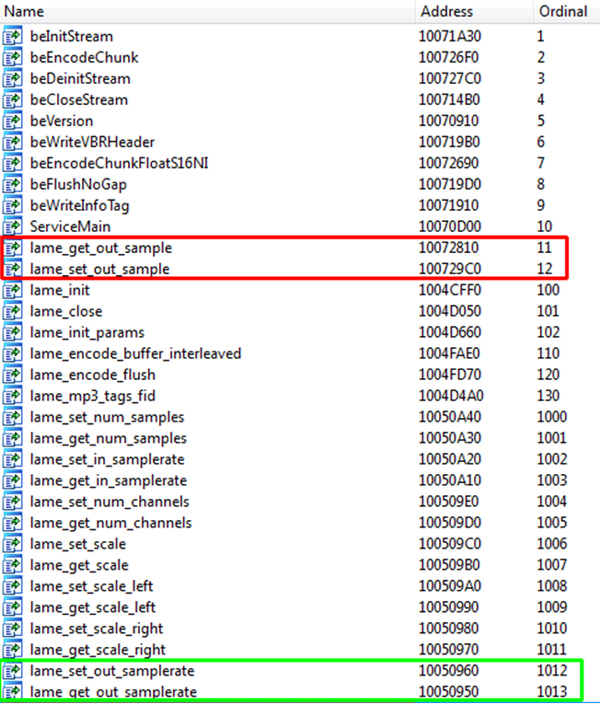Sort exports by the Ordinal column header
600x705 pixels.
[x=566, y=11]
